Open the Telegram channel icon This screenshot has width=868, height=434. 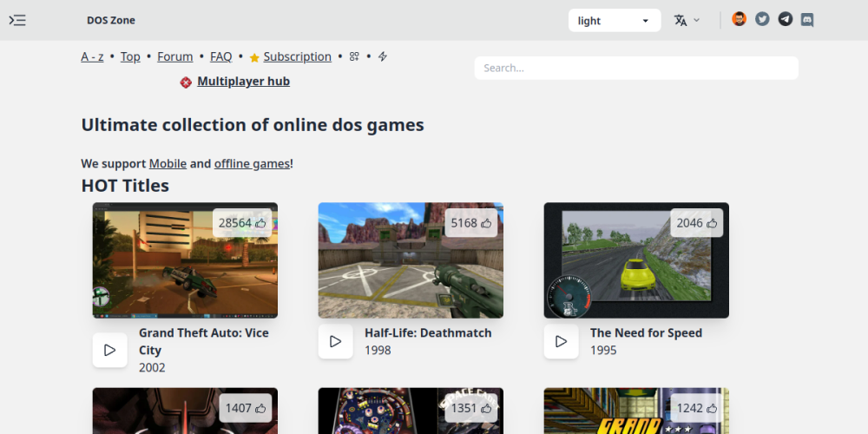point(785,19)
